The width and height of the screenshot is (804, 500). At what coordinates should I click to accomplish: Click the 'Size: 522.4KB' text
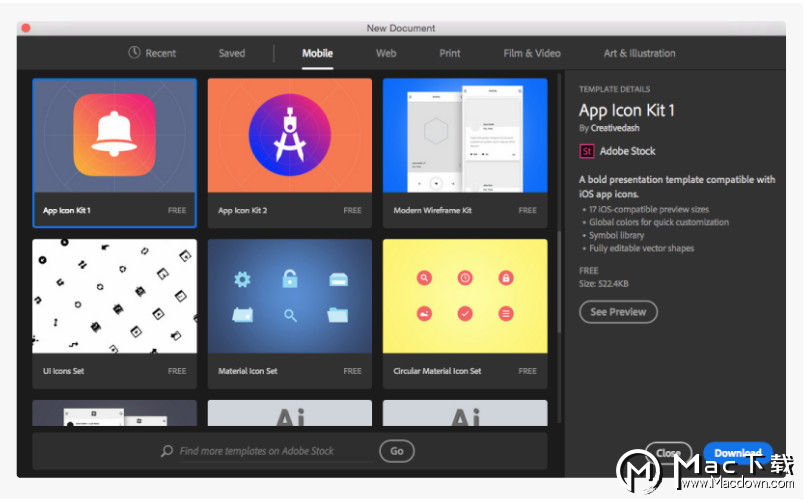(x=604, y=284)
